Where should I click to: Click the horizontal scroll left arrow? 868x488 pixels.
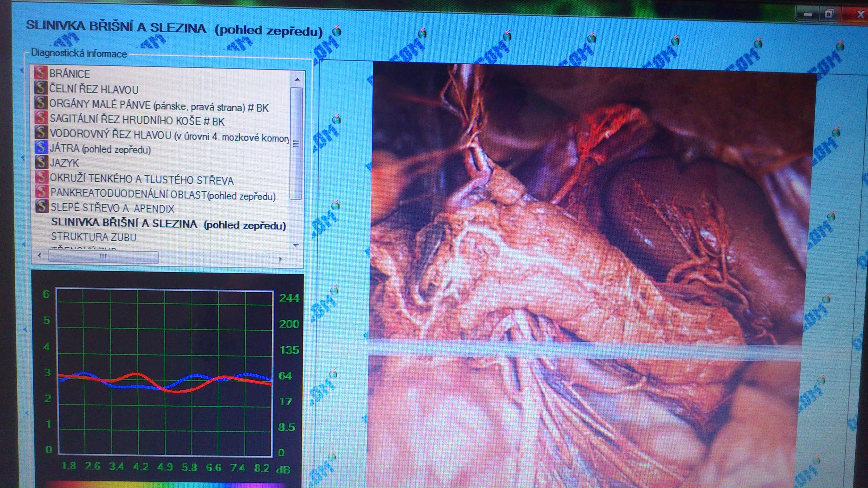pos(40,256)
